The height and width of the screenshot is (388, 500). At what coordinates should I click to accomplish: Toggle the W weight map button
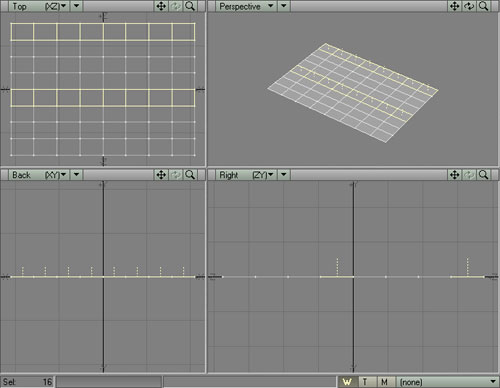point(348,382)
